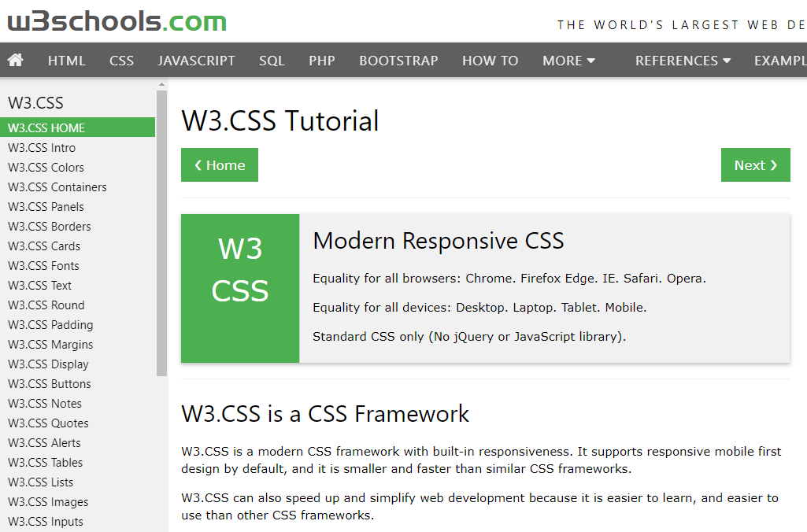Click the green W3 CSS logo box
Viewport: 807px width, 532px height.
(x=240, y=288)
